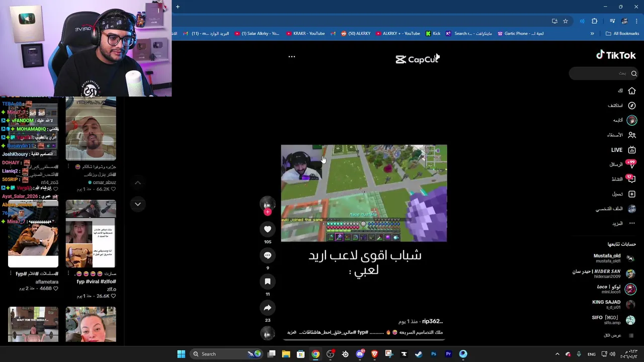Open the comments bubble on the video
Image resolution: width=644 pixels, height=362 pixels.
pos(268,255)
